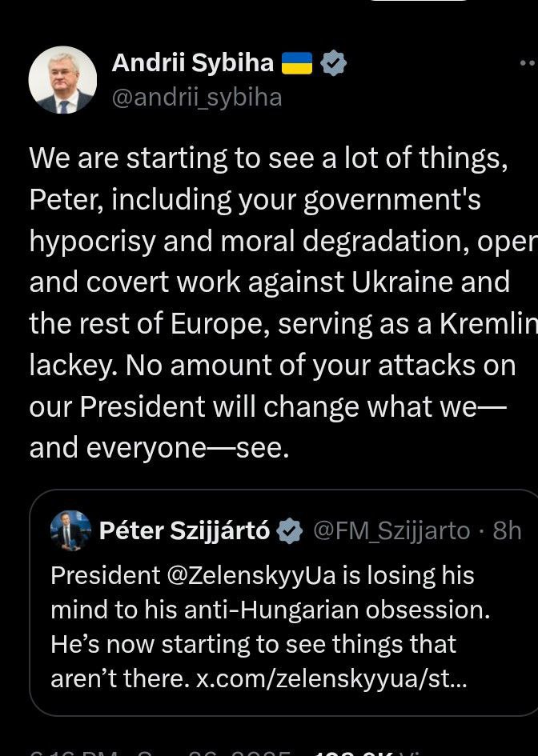Viewport: 538px width, 756px height.
Task: Click the post time at the bottom
Action: click(74, 753)
